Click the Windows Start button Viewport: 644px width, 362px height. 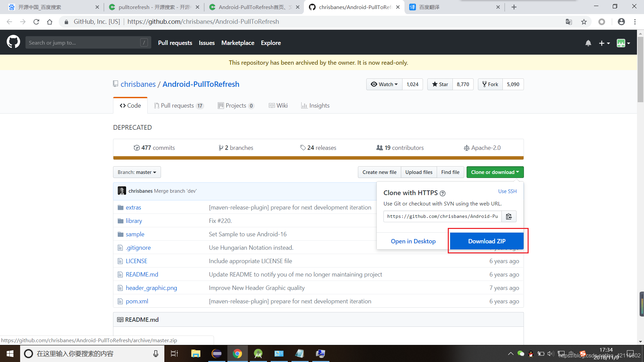point(10,354)
